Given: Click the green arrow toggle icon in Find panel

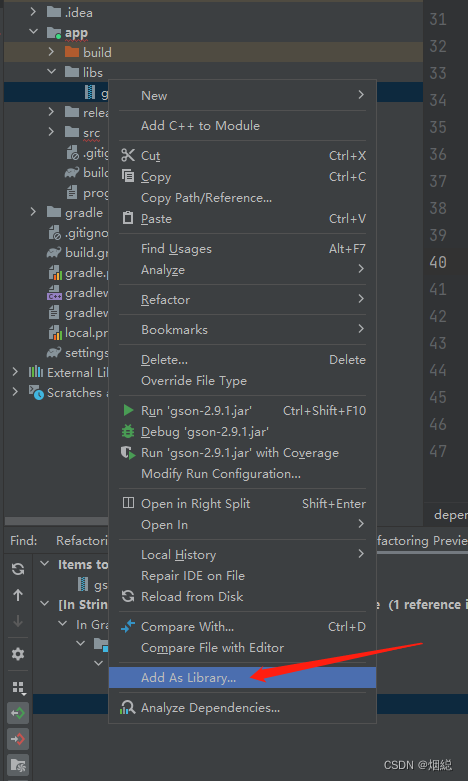Looking at the screenshot, I should (x=18, y=713).
